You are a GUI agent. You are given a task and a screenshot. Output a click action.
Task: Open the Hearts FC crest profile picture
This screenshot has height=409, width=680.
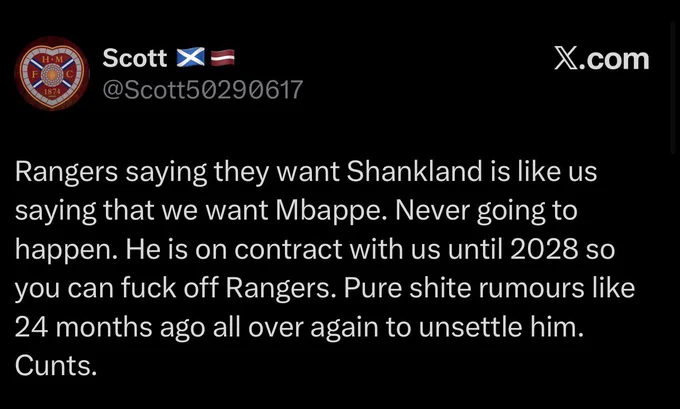click(52, 74)
